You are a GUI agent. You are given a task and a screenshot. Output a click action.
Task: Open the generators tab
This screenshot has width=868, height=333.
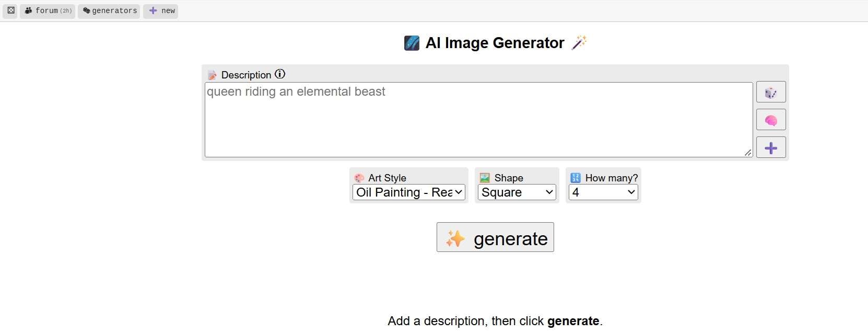click(x=109, y=10)
